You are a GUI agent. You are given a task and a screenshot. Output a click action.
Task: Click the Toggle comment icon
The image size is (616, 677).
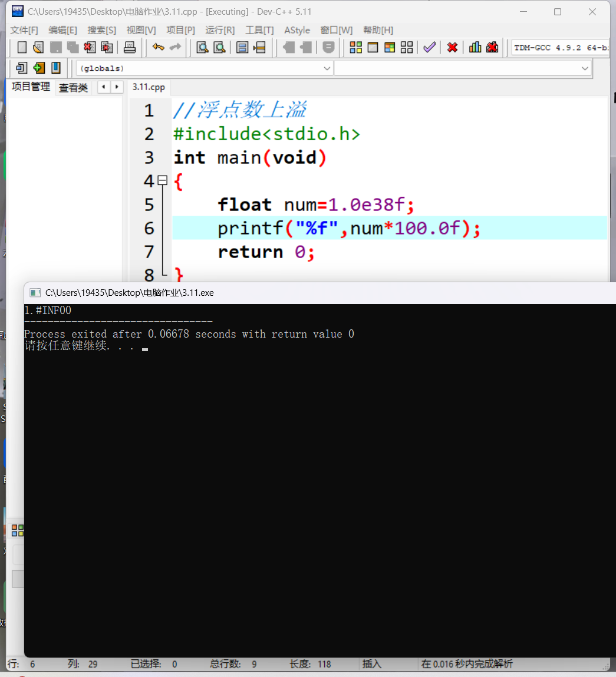[x=329, y=48]
